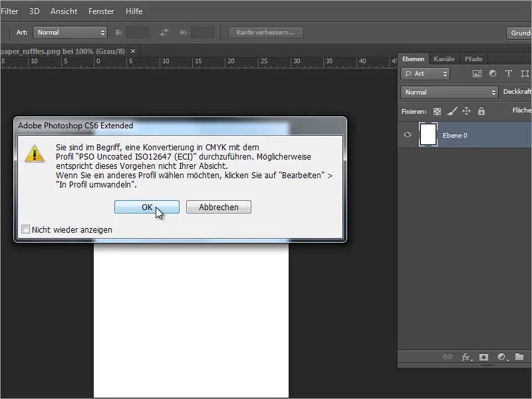Open the layer blend mode Normal dropdown
Viewport: 532px width, 399px height.
(450, 92)
